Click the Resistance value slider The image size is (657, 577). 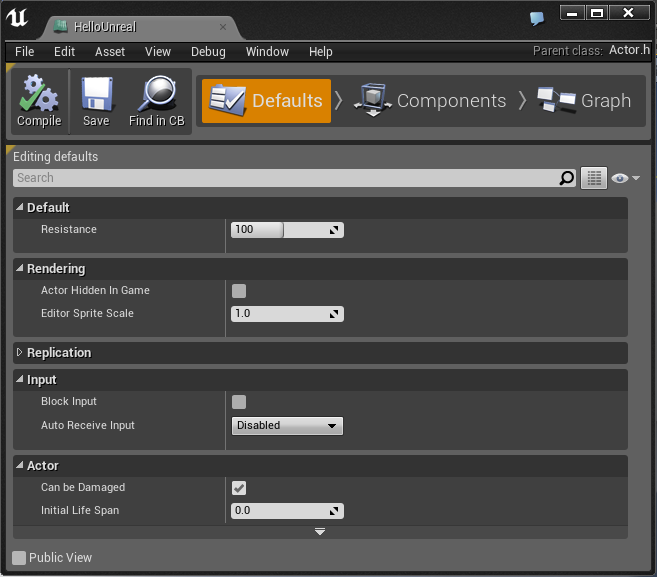(x=287, y=230)
